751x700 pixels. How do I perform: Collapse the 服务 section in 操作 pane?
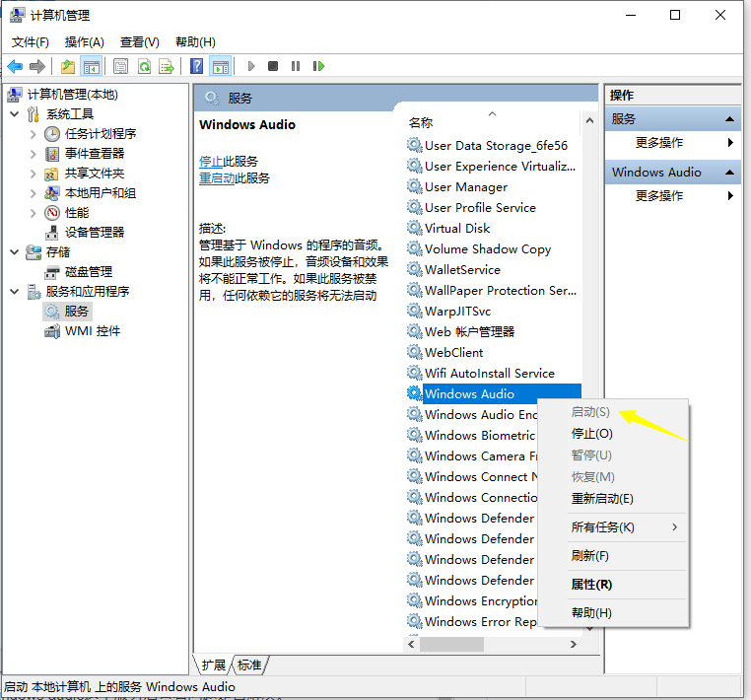730,119
